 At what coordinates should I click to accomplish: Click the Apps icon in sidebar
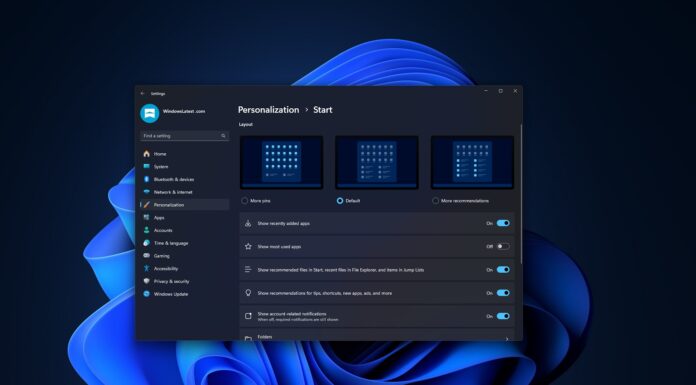[x=146, y=218]
